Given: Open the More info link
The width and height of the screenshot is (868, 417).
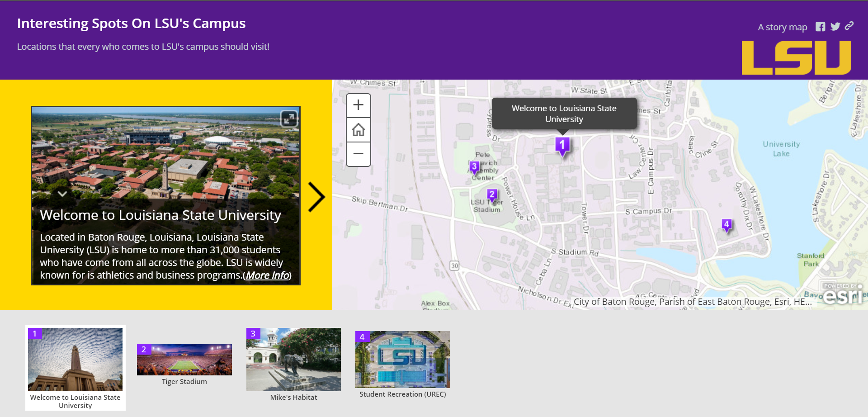Looking at the screenshot, I should pos(268,275).
